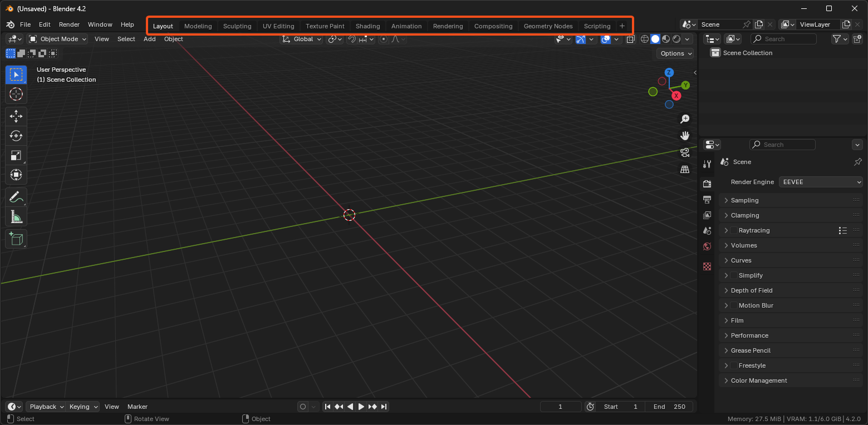The height and width of the screenshot is (425, 868).
Task: Switch to the Sculpting workspace tab
Action: (x=237, y=26)
